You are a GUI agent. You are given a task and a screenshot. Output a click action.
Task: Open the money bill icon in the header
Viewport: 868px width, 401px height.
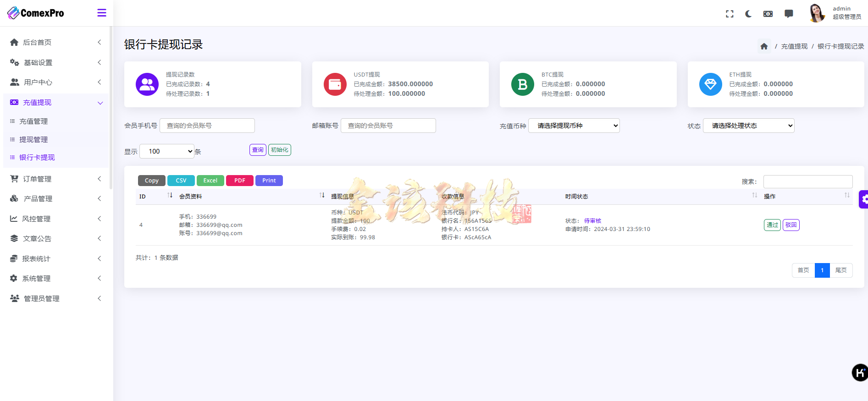768,14
